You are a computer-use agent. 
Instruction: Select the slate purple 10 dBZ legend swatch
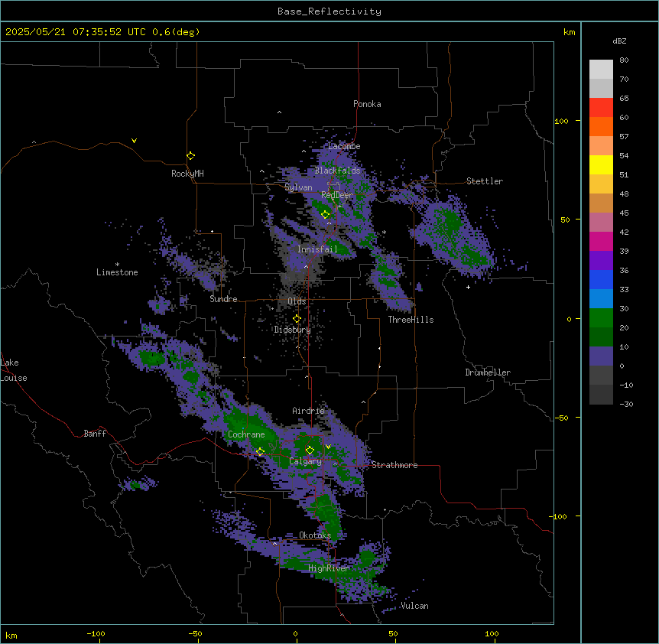click(x=601, y=356)
